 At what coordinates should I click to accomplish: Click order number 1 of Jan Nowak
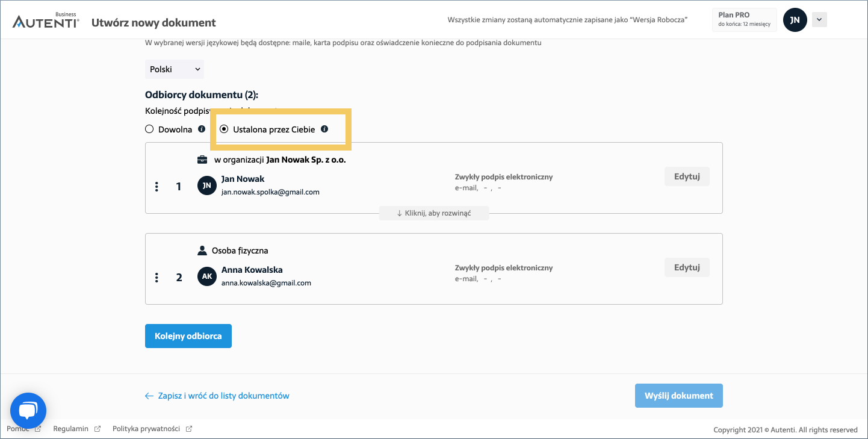pos(178,187)
